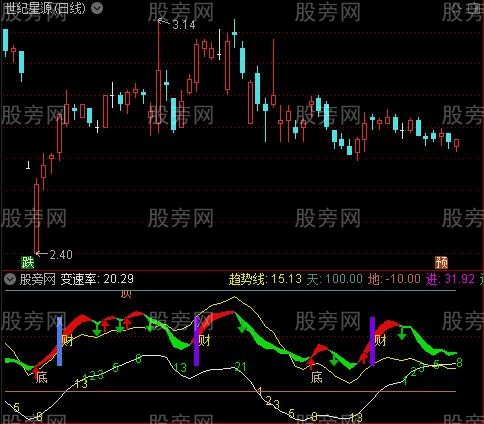Open the dropdown beside 世纪星源(日线) title
This screenshot has width=484, height=424.
pyautogui.click(x=97, y=8)
